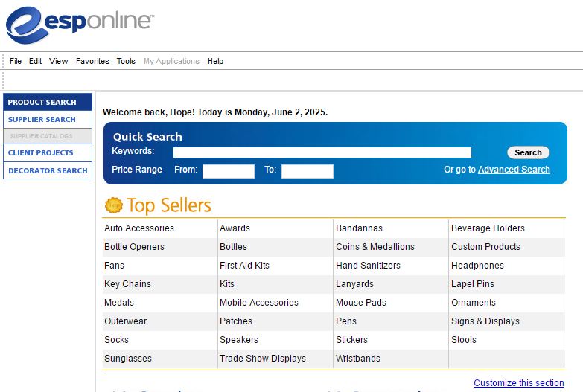Browse the Pens category
The width and height of the screenshot is (583, 392).
[x=346, y=321]
